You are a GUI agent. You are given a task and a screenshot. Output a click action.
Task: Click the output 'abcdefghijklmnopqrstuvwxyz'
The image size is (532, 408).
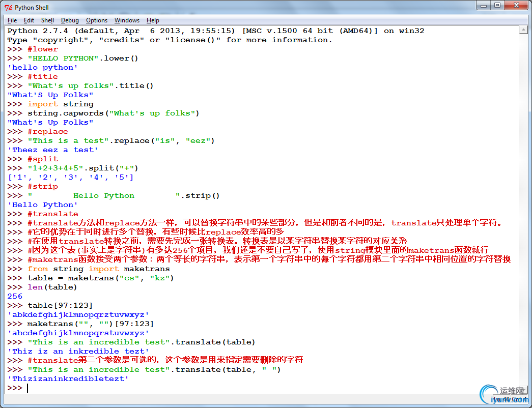[78, 333]
